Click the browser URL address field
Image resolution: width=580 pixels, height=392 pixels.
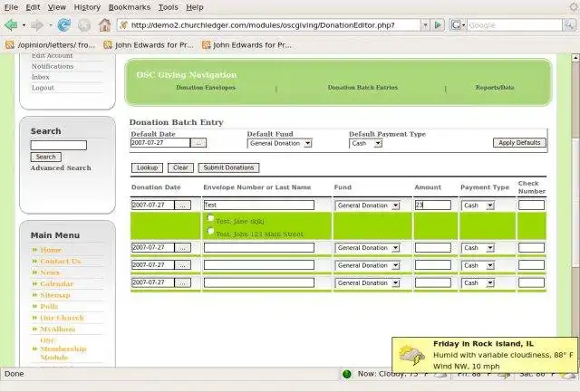pos(275,25)
